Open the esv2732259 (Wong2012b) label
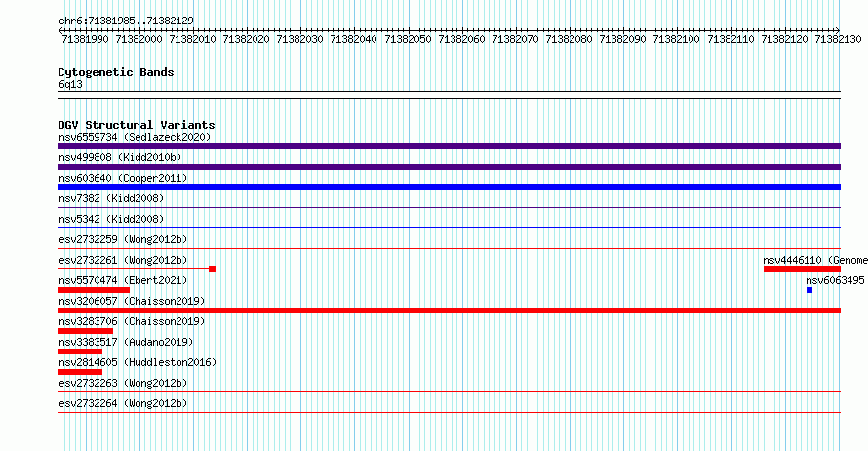Screen dimensions: 868x451 point(123,239)
